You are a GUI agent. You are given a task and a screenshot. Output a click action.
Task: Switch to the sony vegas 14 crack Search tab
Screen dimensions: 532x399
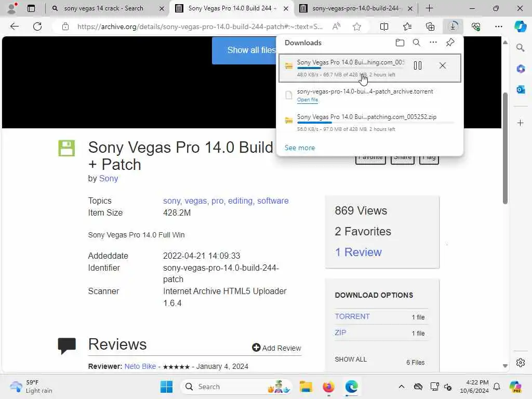tap(103, 8)
